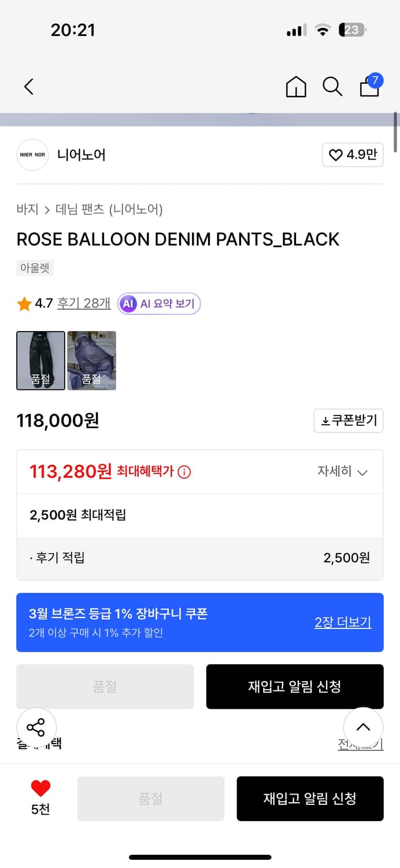Tap the back arrow at top left
Viewport: 400px width, 868px height.
(29, 86)
